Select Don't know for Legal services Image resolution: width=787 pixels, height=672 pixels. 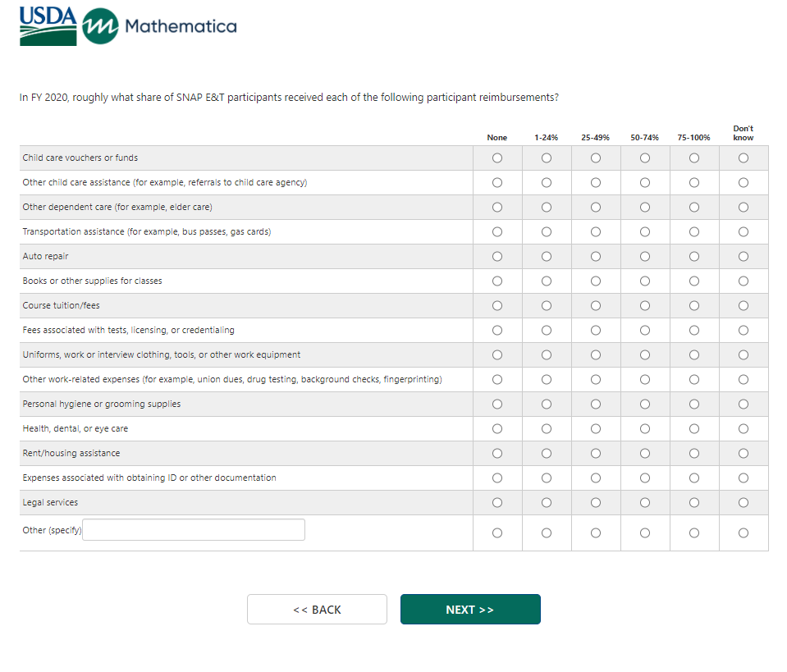pos(744,503)
